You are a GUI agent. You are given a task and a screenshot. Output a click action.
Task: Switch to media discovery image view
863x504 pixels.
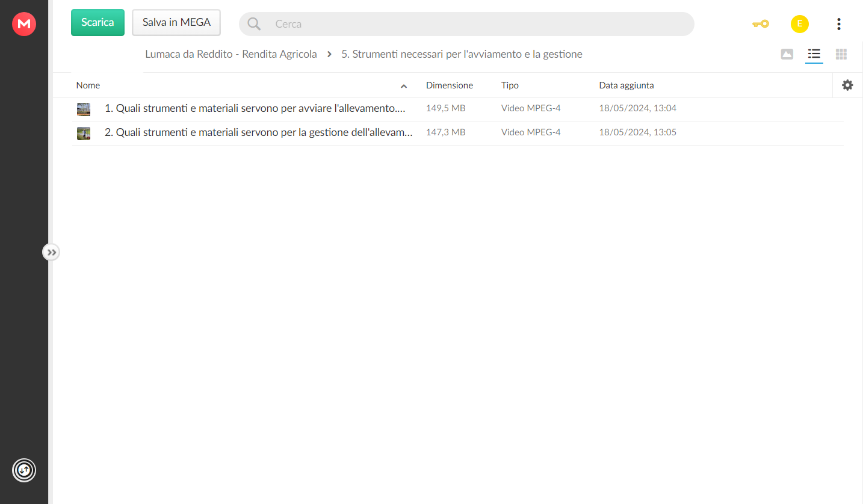click(x=787, y=54)
